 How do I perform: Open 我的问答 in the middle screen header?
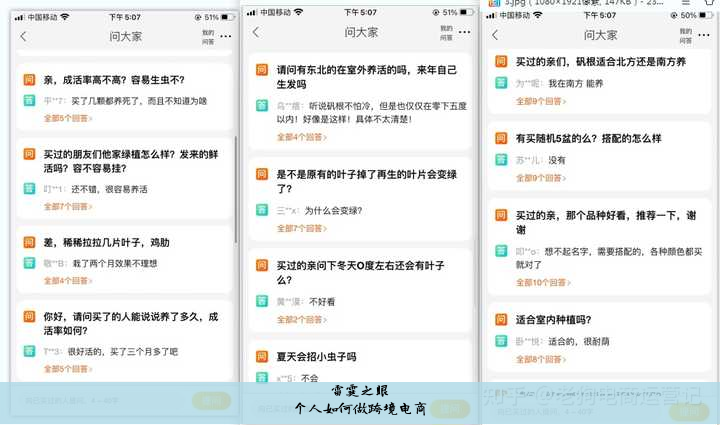point(446,32)
